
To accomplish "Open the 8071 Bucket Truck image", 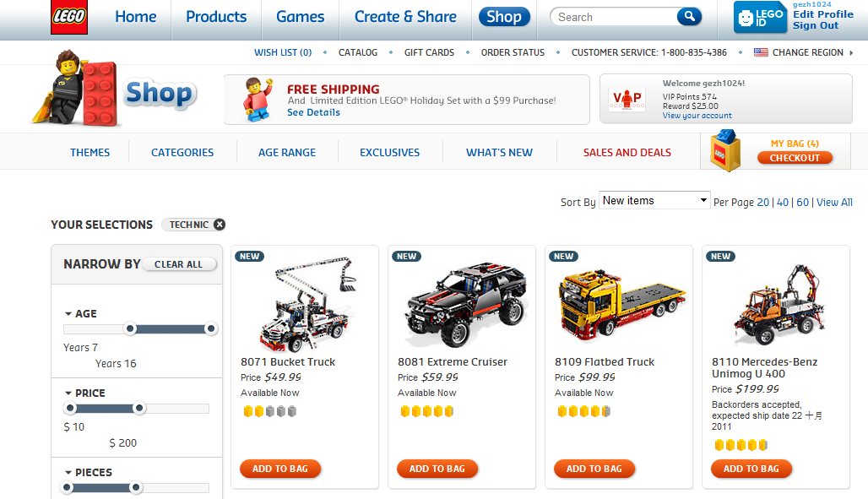I will pyautogui.click(x=305, y=303).
